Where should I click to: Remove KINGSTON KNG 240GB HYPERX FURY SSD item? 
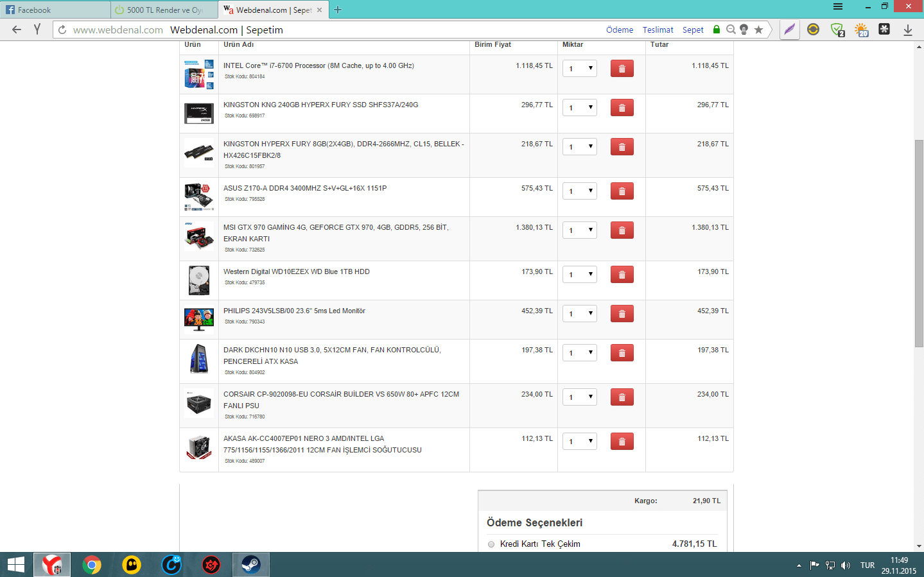622,108
